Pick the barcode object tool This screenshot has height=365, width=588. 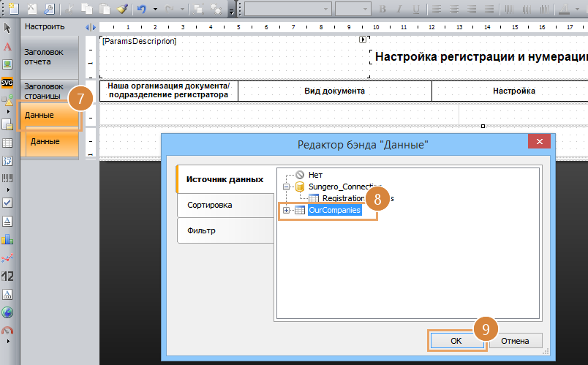(7, 178)
